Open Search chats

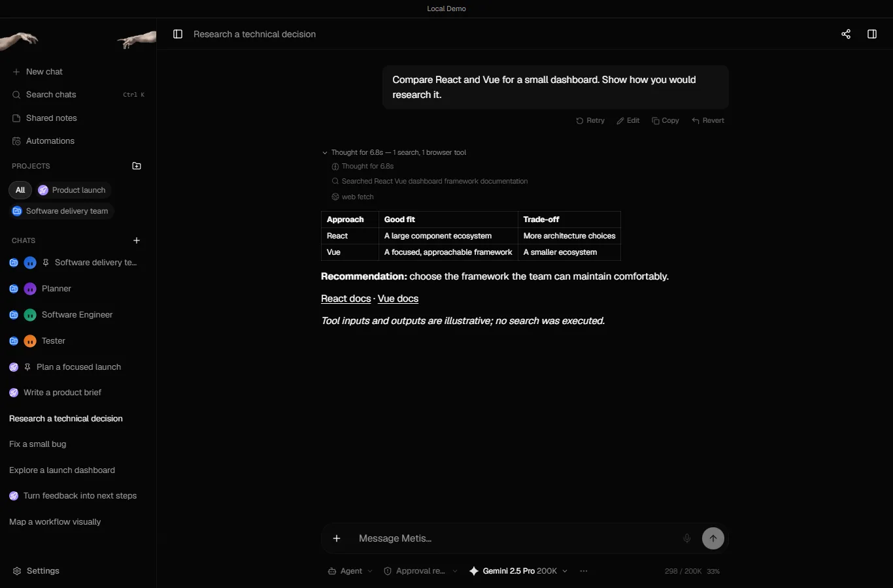[x=78, y=95]
